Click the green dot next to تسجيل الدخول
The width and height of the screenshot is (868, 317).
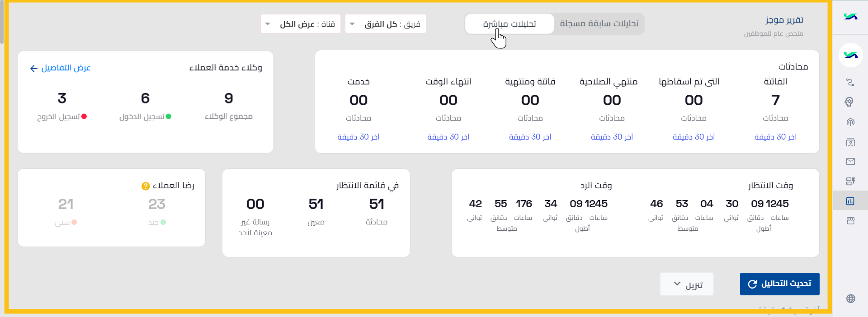coord(169,117)
